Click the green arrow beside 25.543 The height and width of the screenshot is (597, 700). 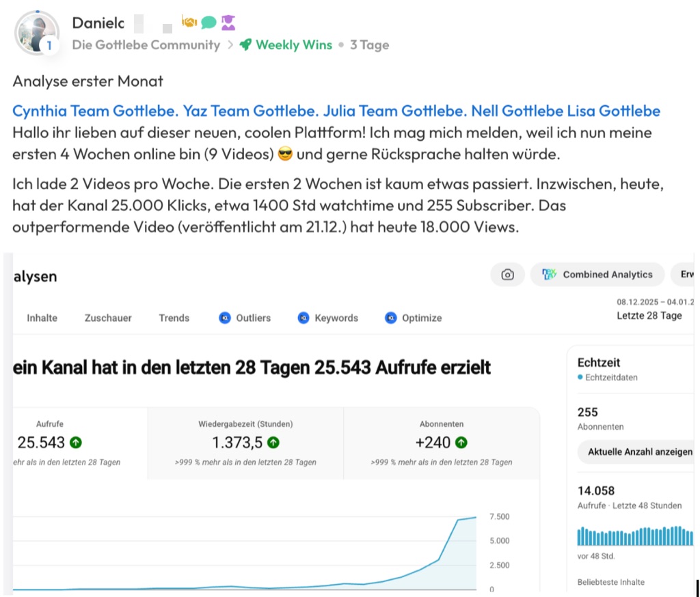tap(76, 443)
